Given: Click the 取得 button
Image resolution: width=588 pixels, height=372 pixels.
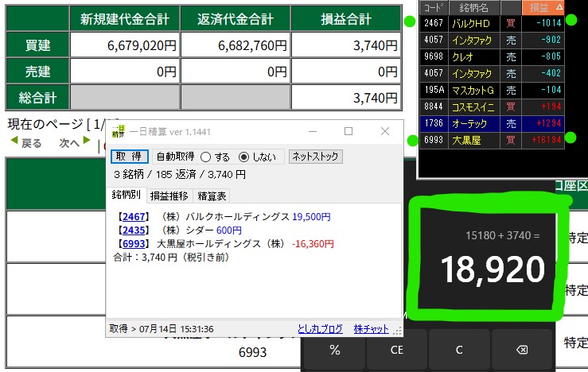Looking at the screenshot, I should tap(130, 157).
